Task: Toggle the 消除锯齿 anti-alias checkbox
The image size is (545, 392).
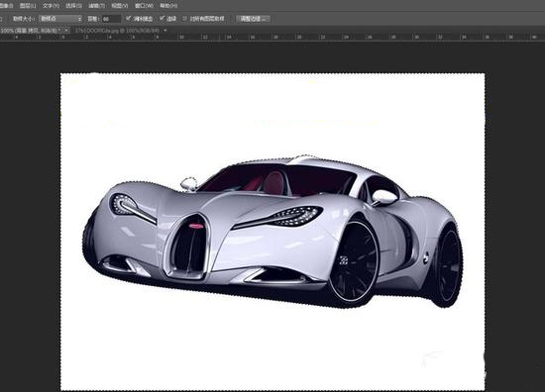Action: point(129,18)
